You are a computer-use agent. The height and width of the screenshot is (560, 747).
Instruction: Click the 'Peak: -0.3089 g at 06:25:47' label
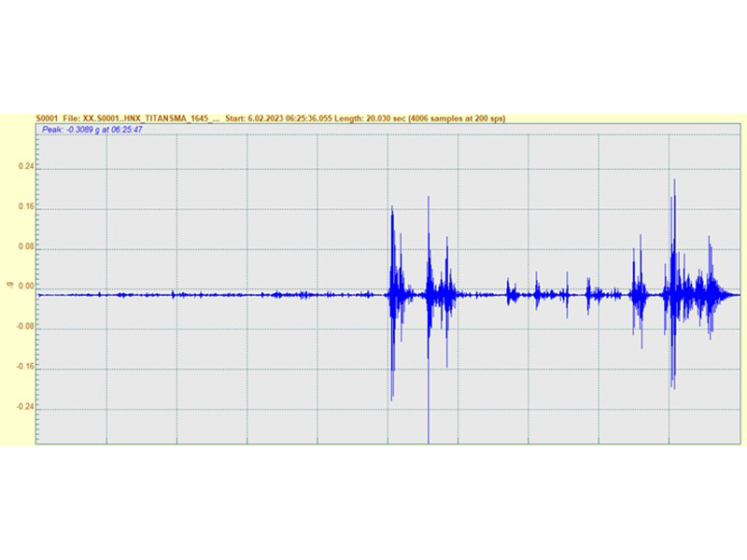[x=92, y=130]
